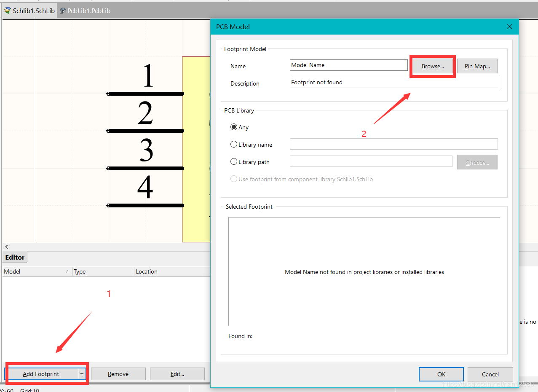Open the Editor tab in the bottom panel

[x=15, y=257]
